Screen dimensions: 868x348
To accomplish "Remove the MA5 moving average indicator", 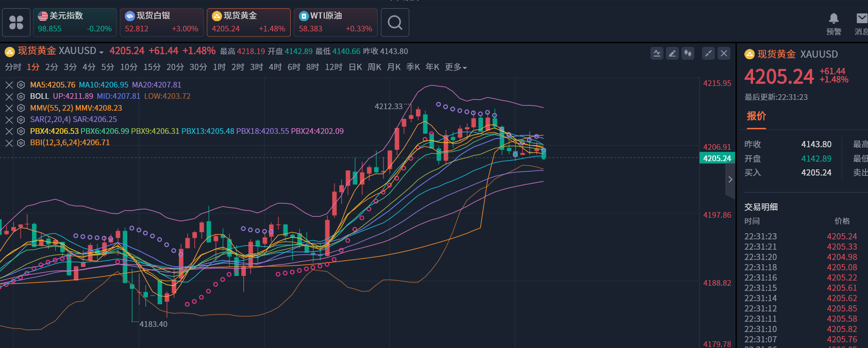I will [9, 85].
